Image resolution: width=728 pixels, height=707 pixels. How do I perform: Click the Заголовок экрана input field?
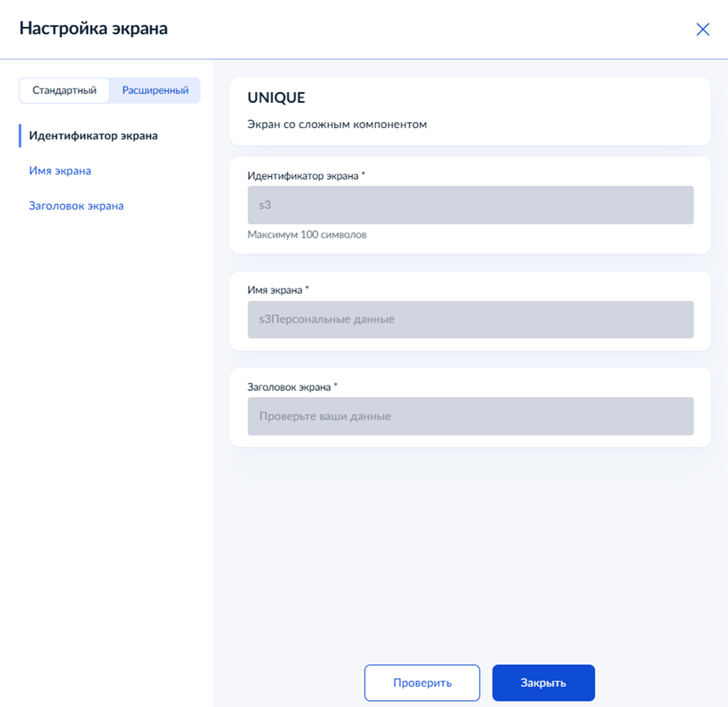click(x=470, y=416)
